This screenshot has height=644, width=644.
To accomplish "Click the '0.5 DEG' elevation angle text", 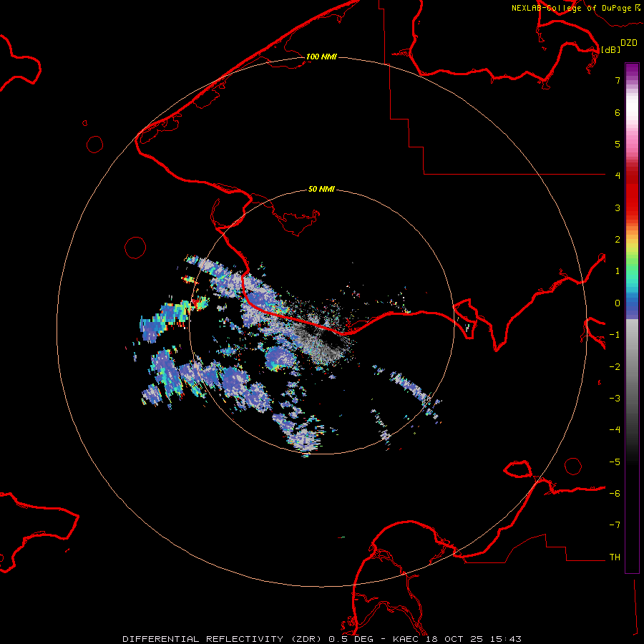I will pyautogui.click(x=351, y=639).
